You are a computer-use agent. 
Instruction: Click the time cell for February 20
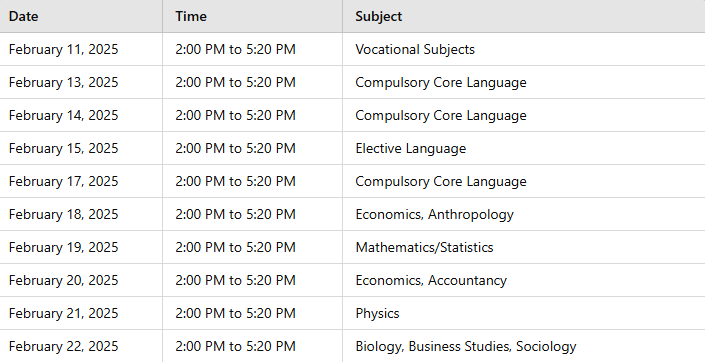252,280
